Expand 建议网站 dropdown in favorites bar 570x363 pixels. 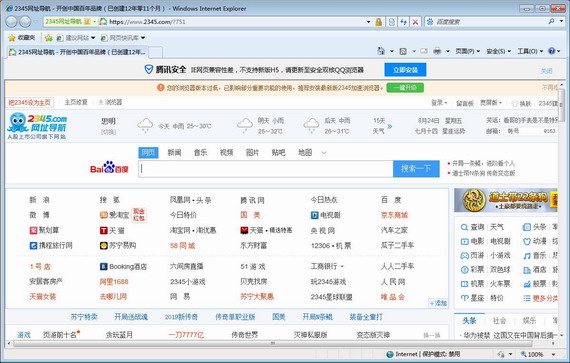93,37
